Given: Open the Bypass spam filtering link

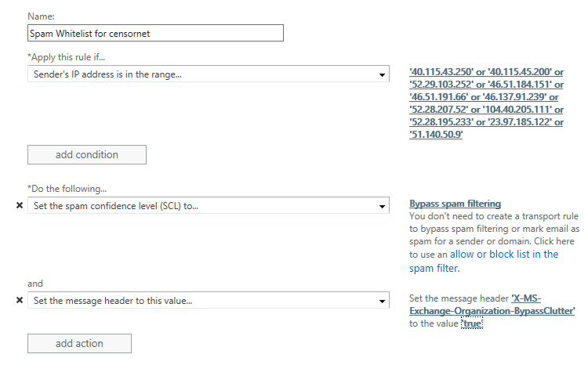Looking at the screenshot, I should click(455, 204).
